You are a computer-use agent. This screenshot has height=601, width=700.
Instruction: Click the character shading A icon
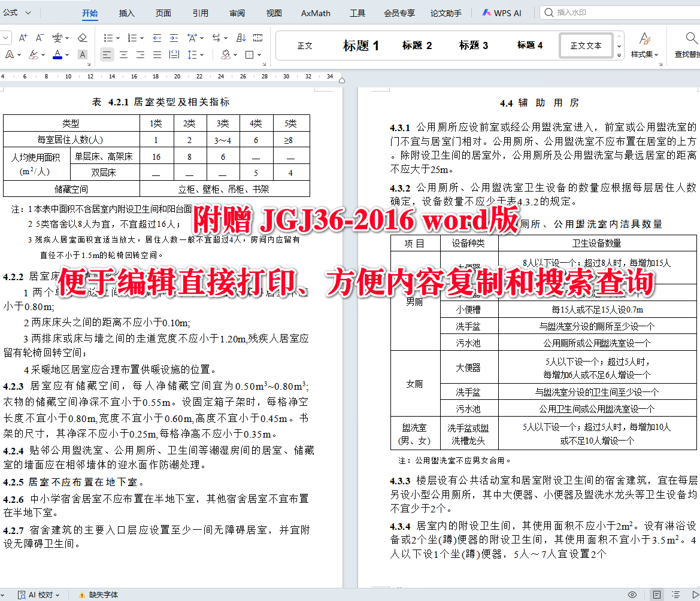pos(82,54)
